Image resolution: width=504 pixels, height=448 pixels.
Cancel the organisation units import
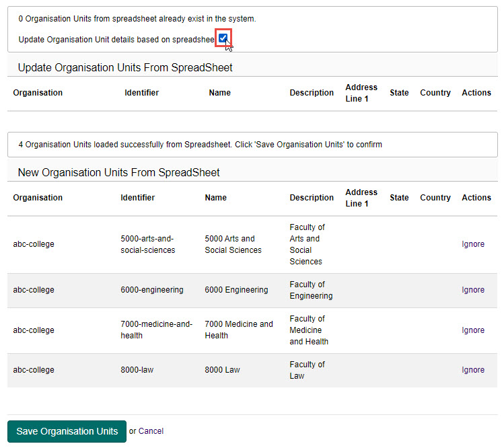pyautogui.click(x=151, y=431)
